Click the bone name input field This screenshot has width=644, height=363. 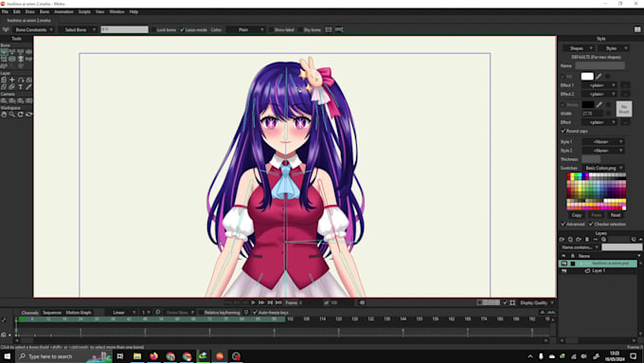124,29
